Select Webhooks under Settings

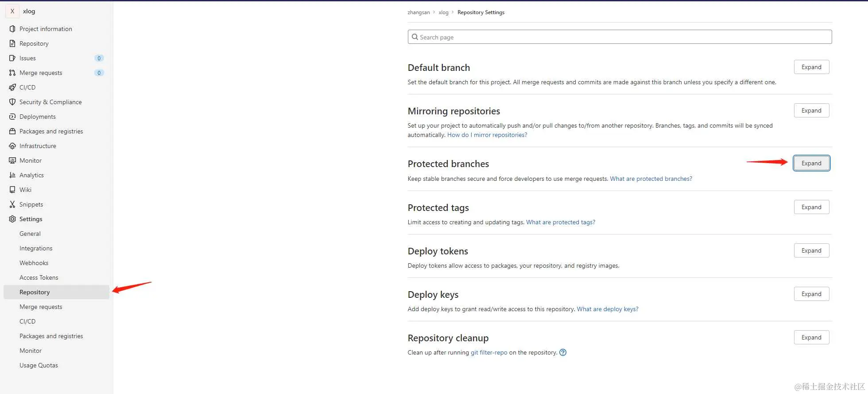56,263
